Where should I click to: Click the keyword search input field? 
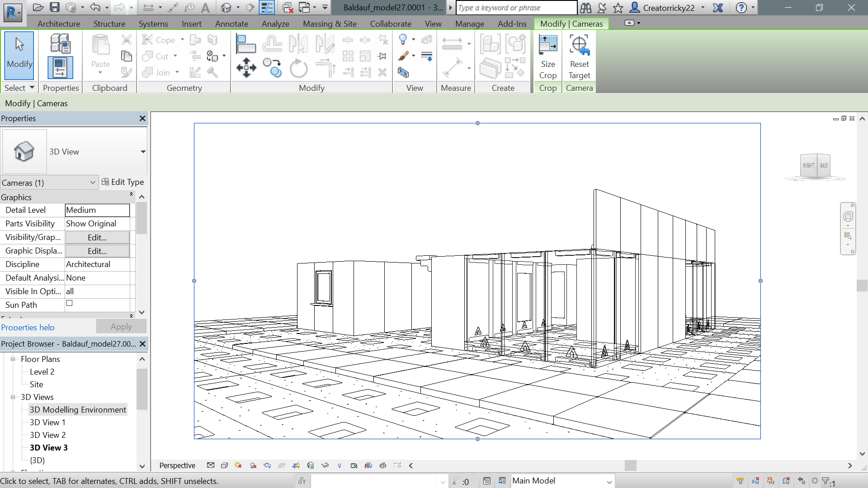coord(516,8)
